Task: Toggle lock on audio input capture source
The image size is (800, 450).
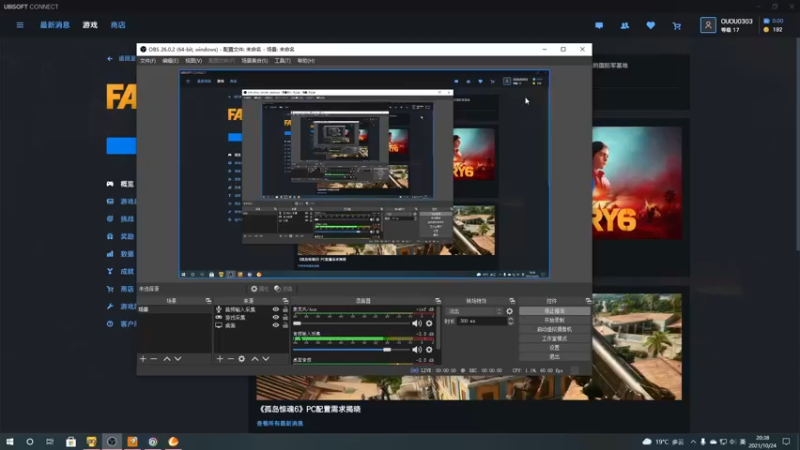Action: (285, 309)
